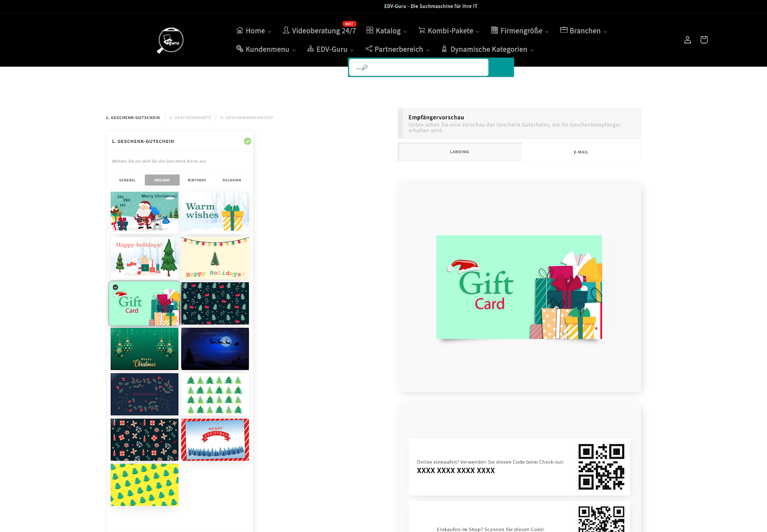Image resolution: width=767 pixels, height=532 pixels.
Task: Choose the dark wreath card image
Action: (144, 394)
